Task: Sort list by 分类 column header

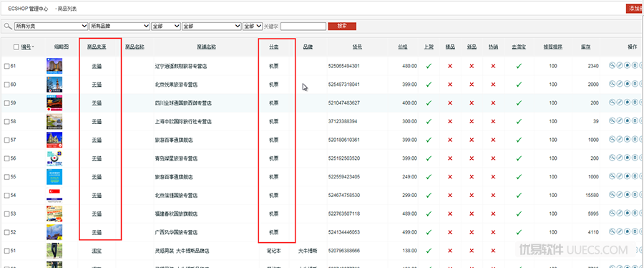Action: coord(273,47)
